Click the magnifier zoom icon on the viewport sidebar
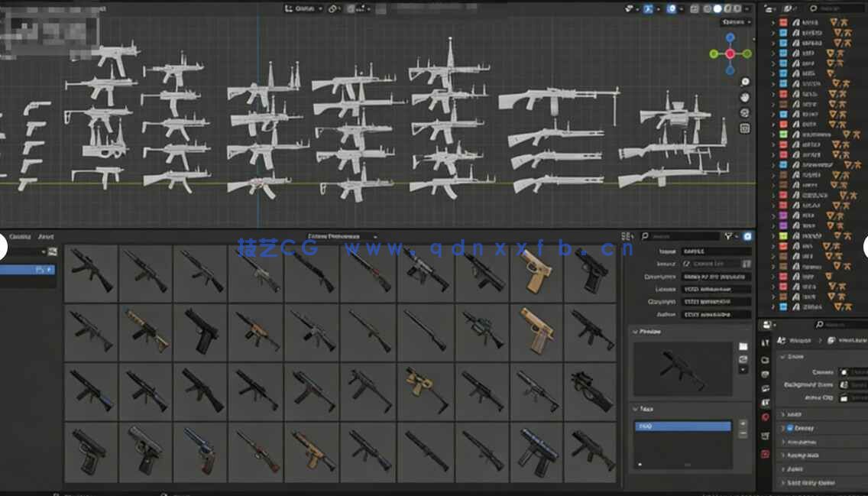Image resolution: width=868 pixels, height=496 pixels. point(745,82)
